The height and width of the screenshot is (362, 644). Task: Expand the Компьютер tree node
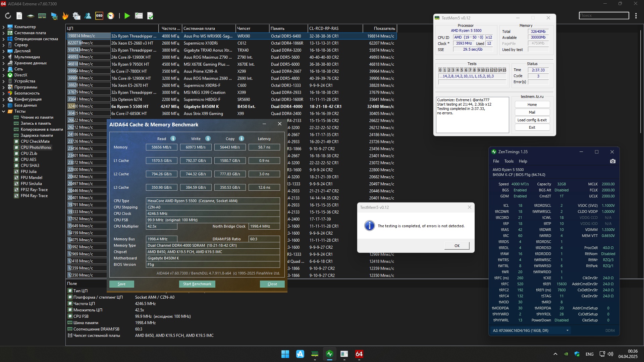coord(4,27)
